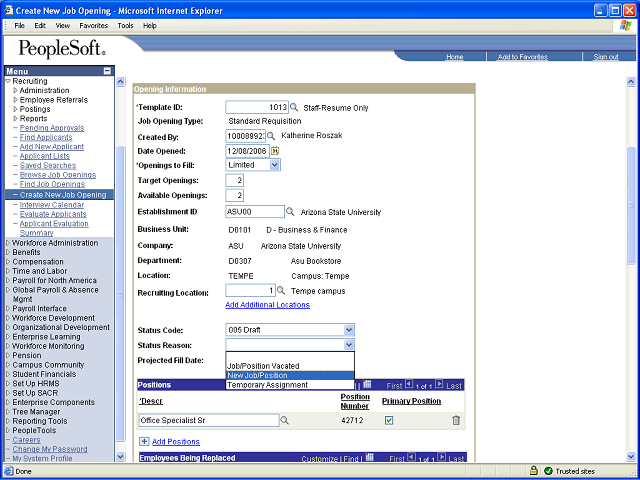Viewport: 640px width, 480px height.
Task: Click the Employees Being Replaced grid download icon
Action: 369,457
